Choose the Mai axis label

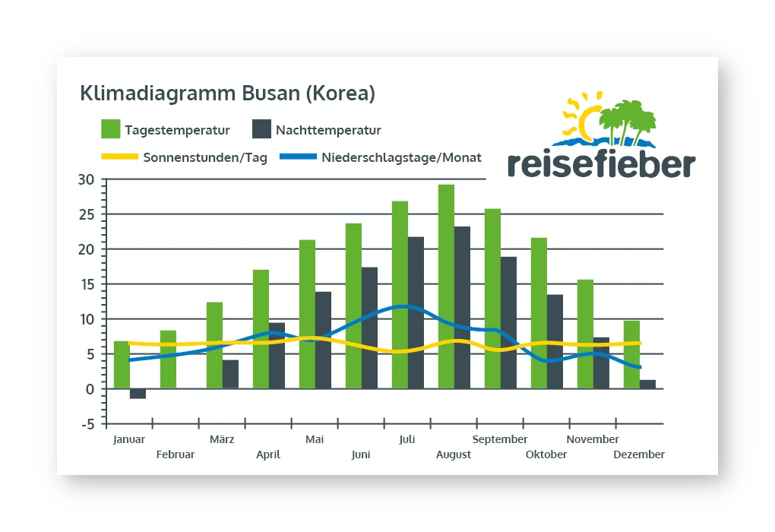pyautogui.click(x=315, y=439)
